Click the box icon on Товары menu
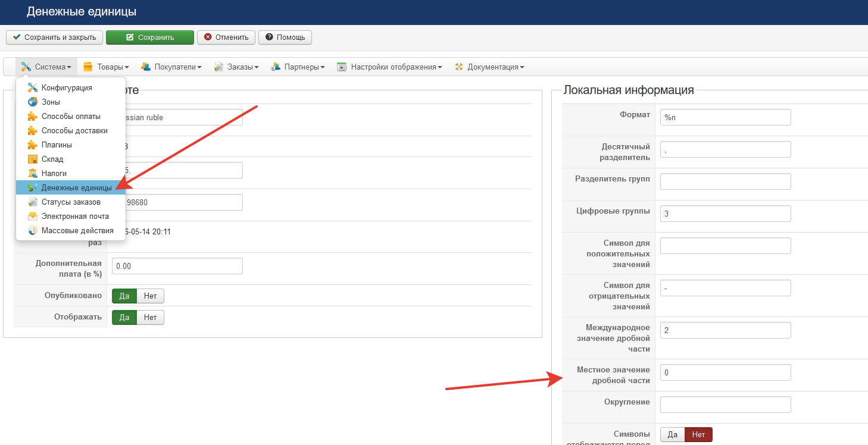This screenshot has width=868, height=445. [x=88, y=67]
